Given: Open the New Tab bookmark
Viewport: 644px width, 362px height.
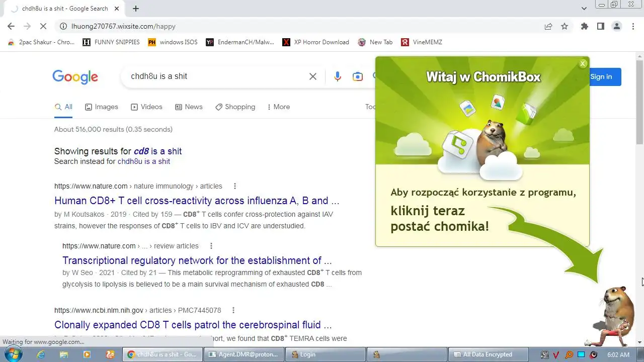Looking at the screenshot, I should 375,42.
